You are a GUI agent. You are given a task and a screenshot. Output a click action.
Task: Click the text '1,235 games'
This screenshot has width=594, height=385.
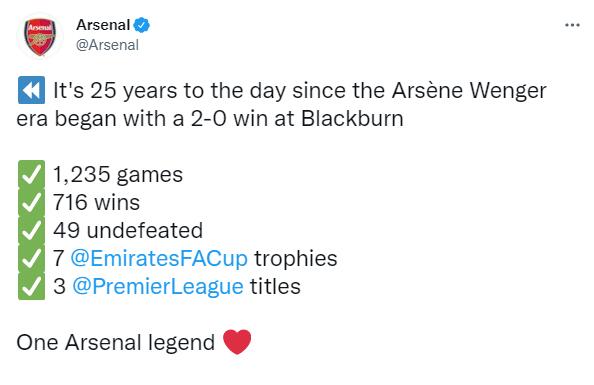pos(118,175)
